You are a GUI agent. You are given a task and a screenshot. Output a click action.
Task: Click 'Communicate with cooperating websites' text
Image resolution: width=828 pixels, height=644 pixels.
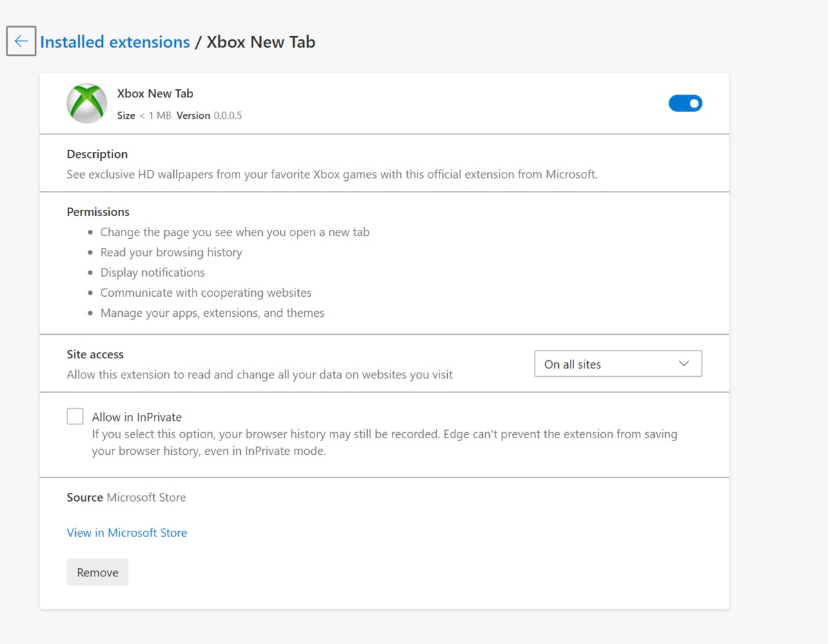click(206, 293)
